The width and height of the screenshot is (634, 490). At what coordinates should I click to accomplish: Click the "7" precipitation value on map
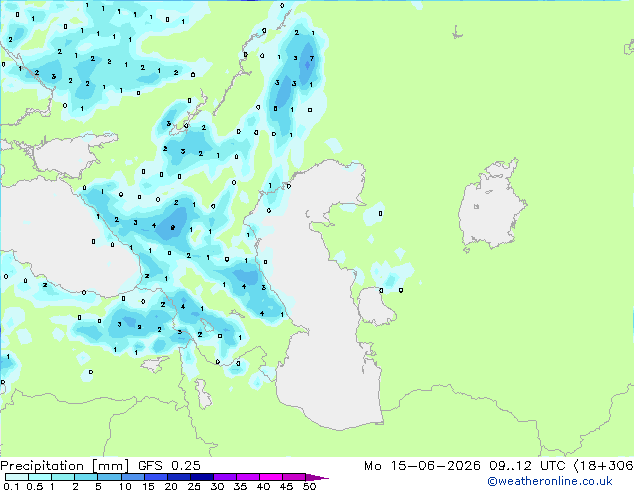click(312, 58)
